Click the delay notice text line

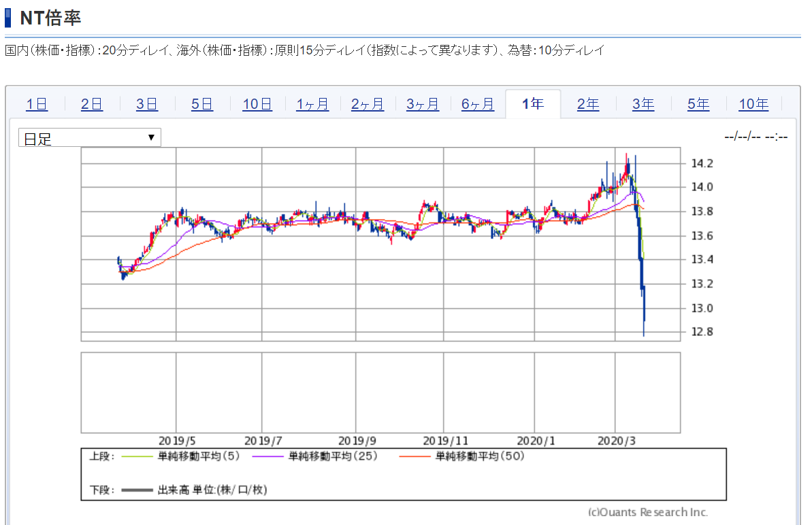(304, 50)
